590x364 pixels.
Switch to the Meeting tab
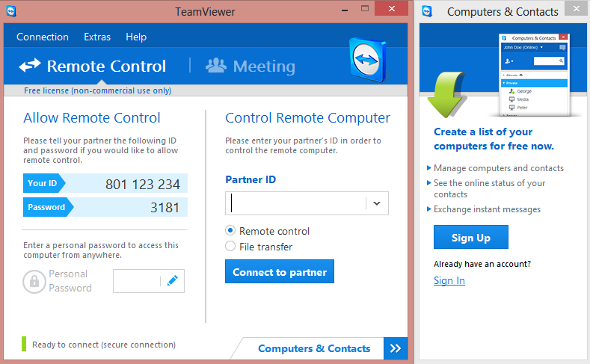(x=251, y=67)
